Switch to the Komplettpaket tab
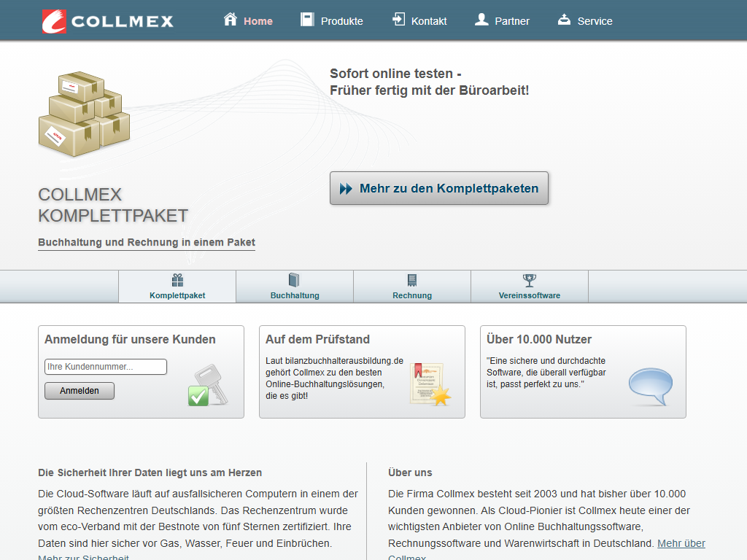 coord(177,287)
